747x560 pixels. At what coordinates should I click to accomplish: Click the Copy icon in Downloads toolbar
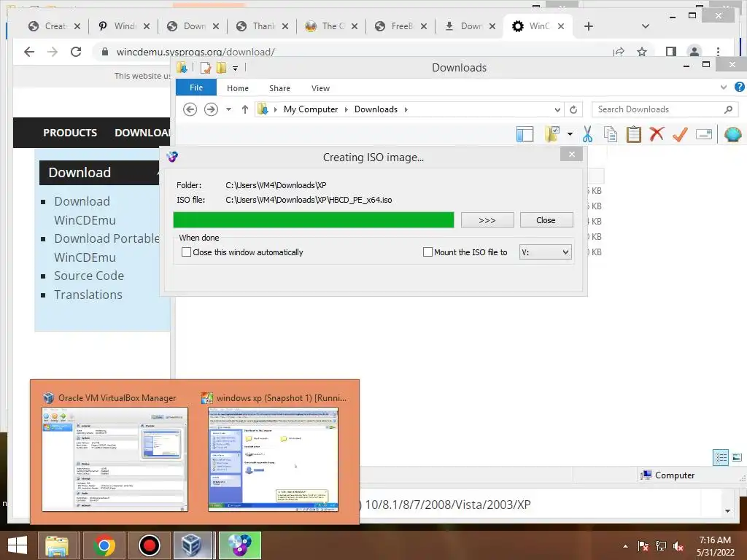[x=611, y=134]
